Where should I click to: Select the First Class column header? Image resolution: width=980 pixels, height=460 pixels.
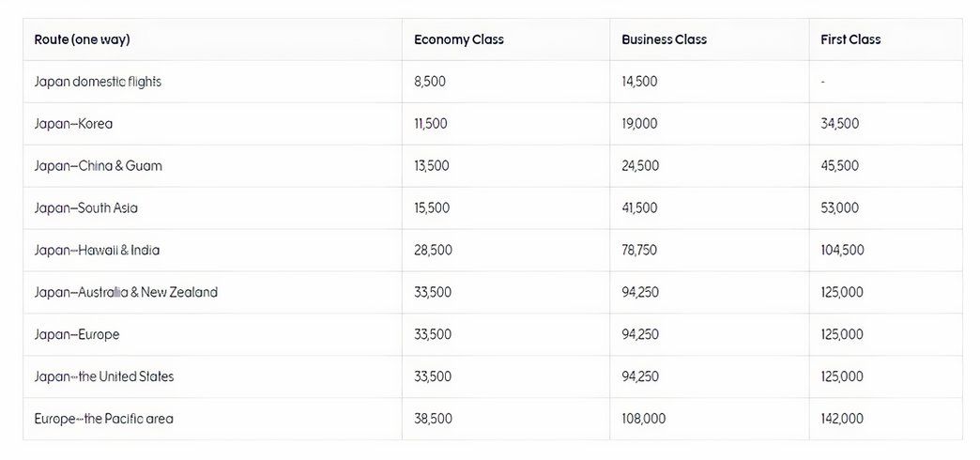pos(850,39)
